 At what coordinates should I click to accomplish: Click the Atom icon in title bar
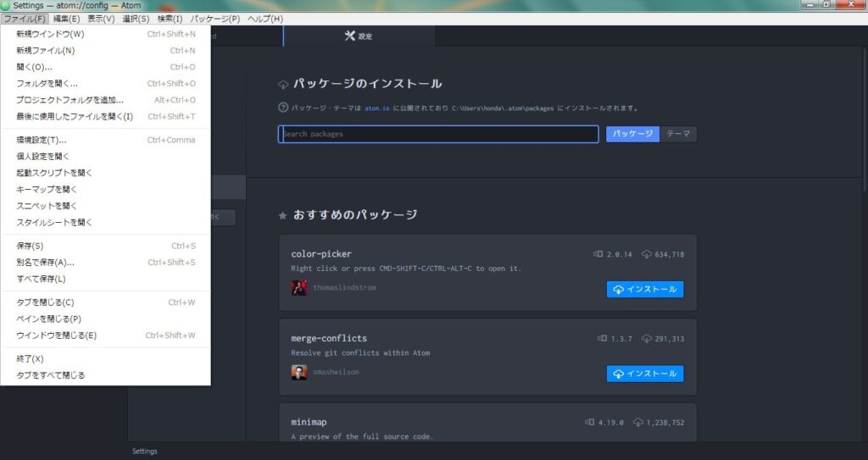6,6
